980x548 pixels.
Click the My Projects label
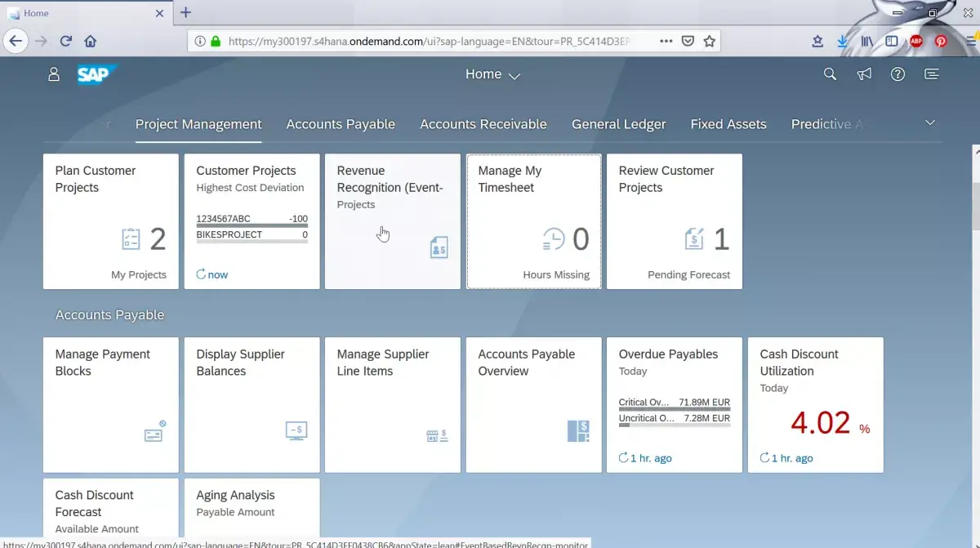tap(139, 275)
